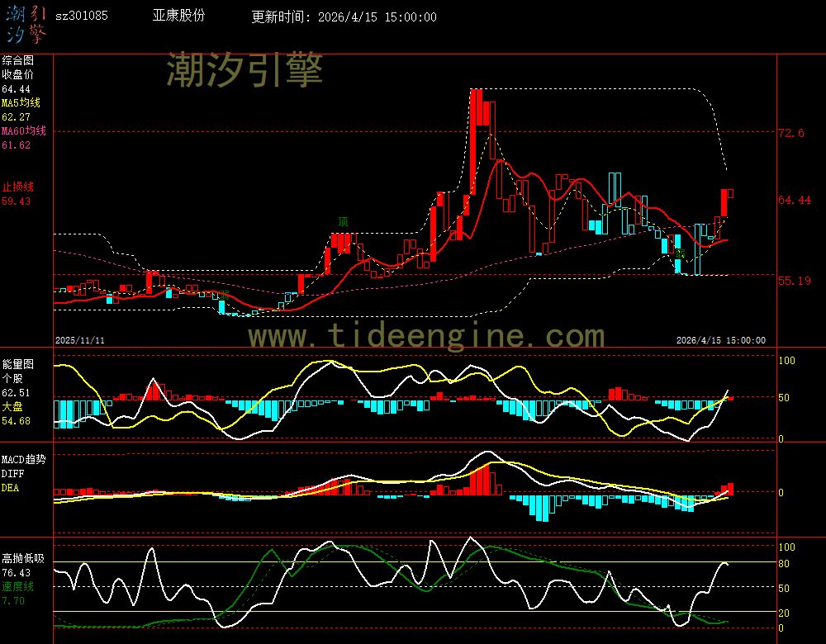
Task: Click the 更新时间 timestamp at top
Action: pos(344,17)
